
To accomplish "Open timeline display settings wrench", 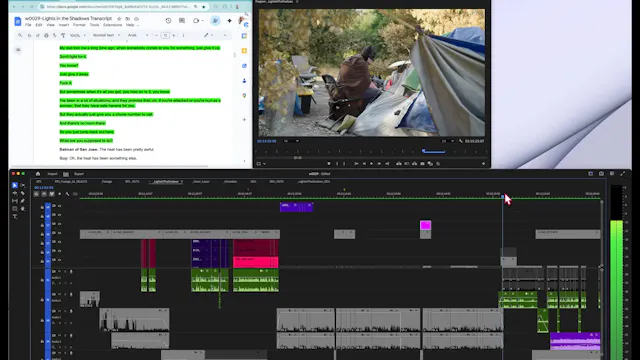I will (x=67, y=194).
